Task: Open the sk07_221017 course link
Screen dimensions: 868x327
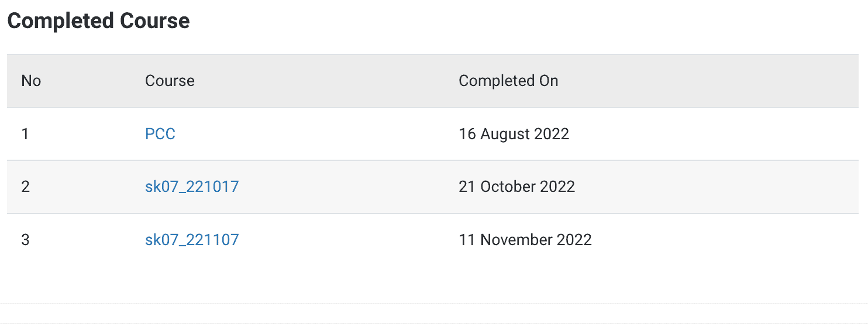Action: [192, 187]
